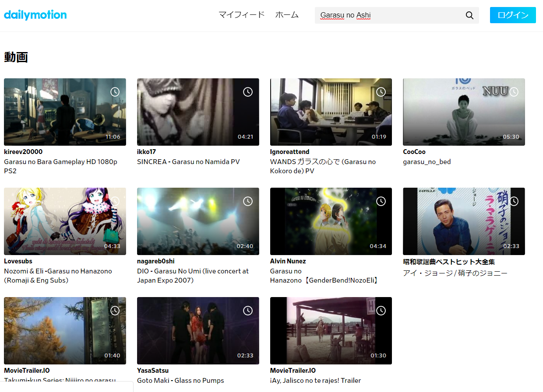Open the DIO live concert thumbnail
This screenshot has width=543, height=392.
point(198,221)
